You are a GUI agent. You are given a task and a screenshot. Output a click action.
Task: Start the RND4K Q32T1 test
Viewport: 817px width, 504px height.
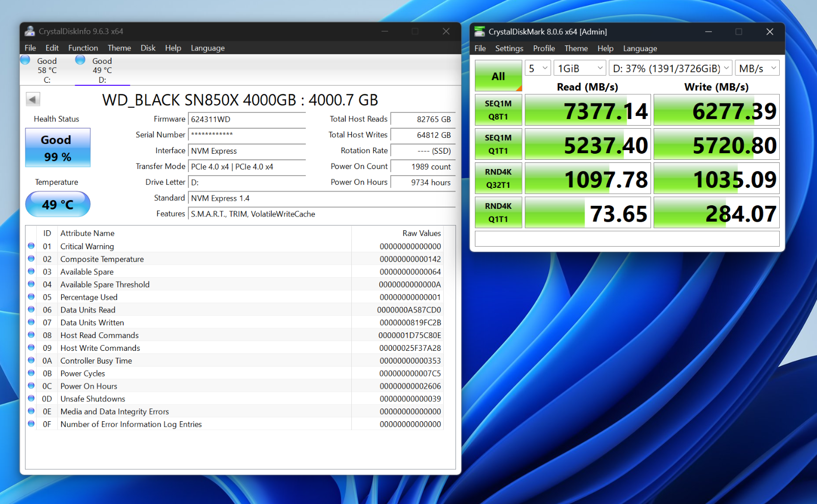(x=498, y=178)
